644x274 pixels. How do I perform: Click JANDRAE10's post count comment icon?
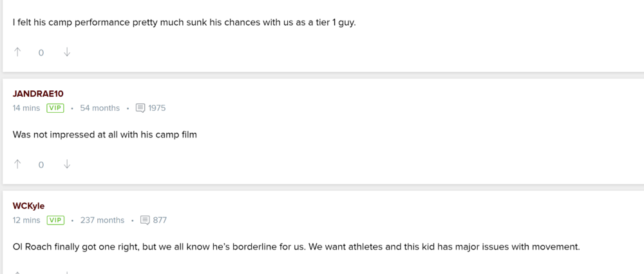click(x=140, y=108)
